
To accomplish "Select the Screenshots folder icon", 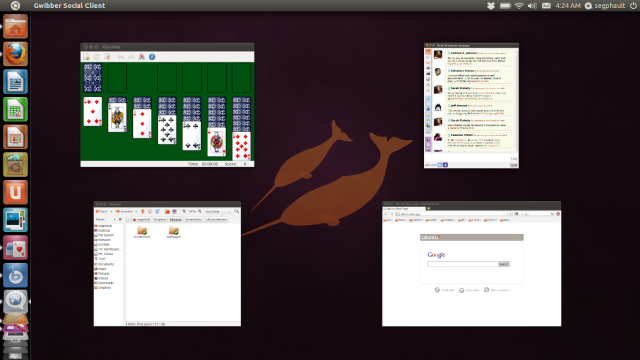I will click(142, 232).
